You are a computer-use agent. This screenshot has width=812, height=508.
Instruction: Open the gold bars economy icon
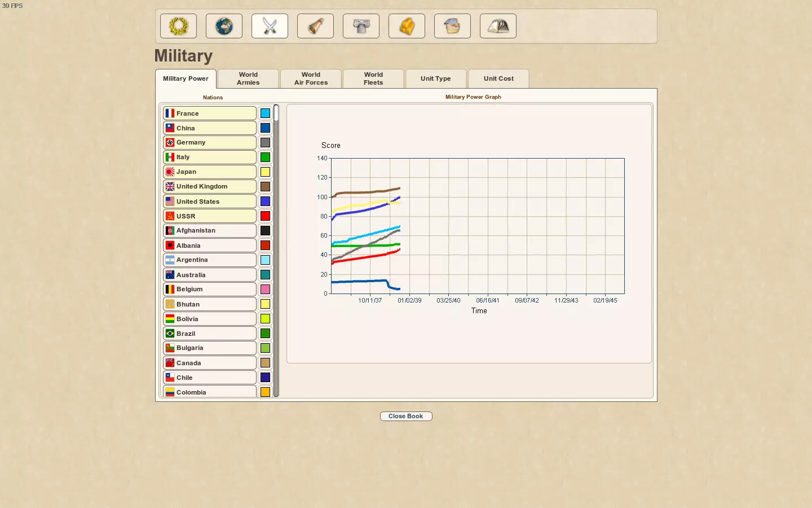[x=407, y=26]
